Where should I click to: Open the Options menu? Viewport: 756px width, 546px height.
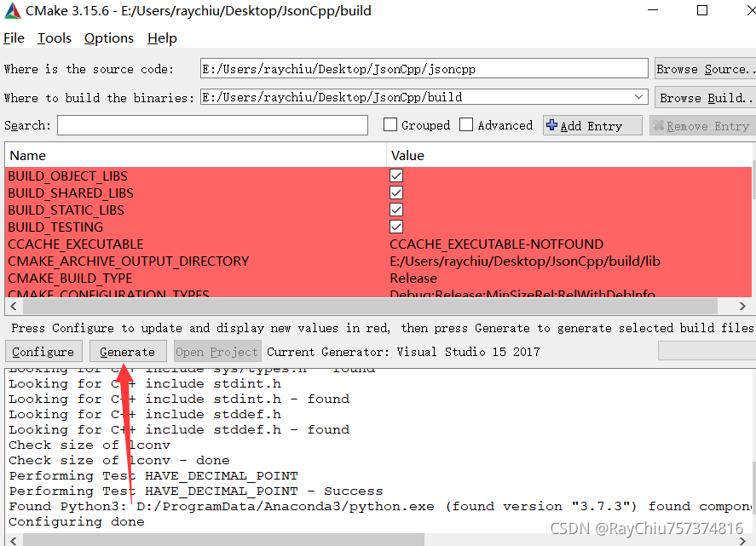[108, 37]
